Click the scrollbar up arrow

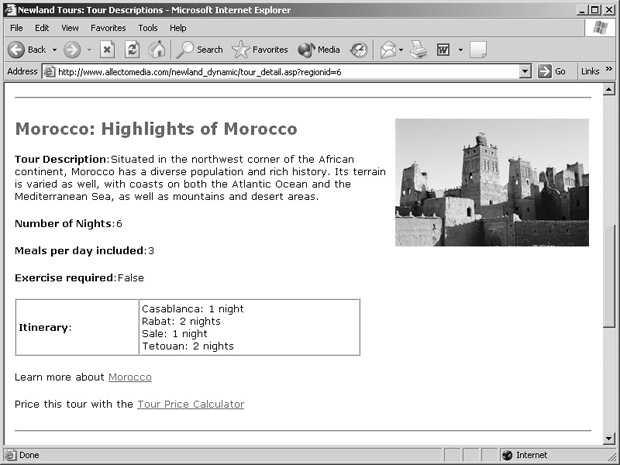[608, 89]
